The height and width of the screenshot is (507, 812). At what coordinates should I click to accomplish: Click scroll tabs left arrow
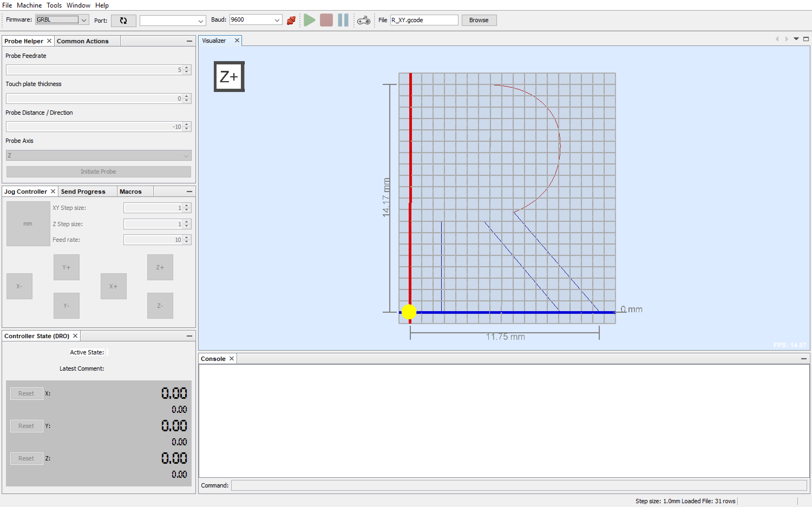[777, 39]
